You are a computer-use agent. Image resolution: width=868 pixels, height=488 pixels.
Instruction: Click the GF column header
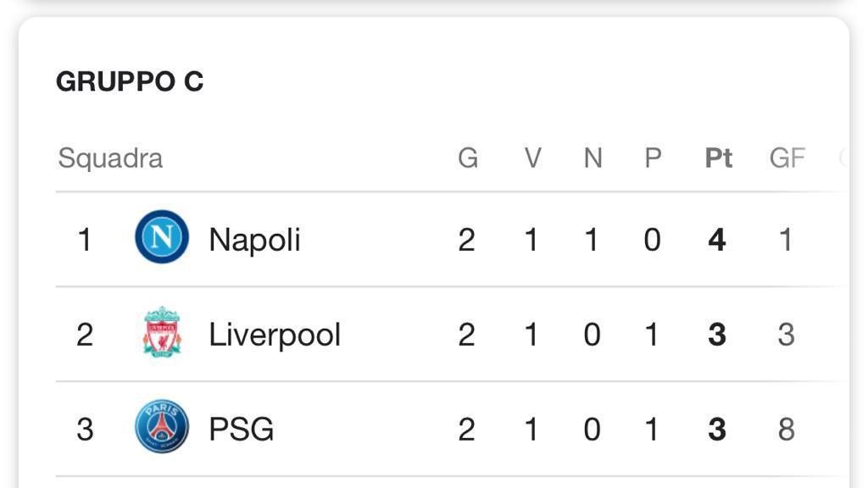(x=787, y=158)
